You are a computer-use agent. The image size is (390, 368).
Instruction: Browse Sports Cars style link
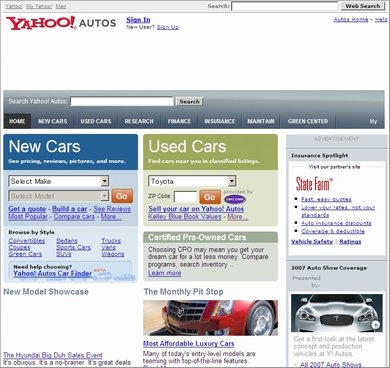(73, 247)
